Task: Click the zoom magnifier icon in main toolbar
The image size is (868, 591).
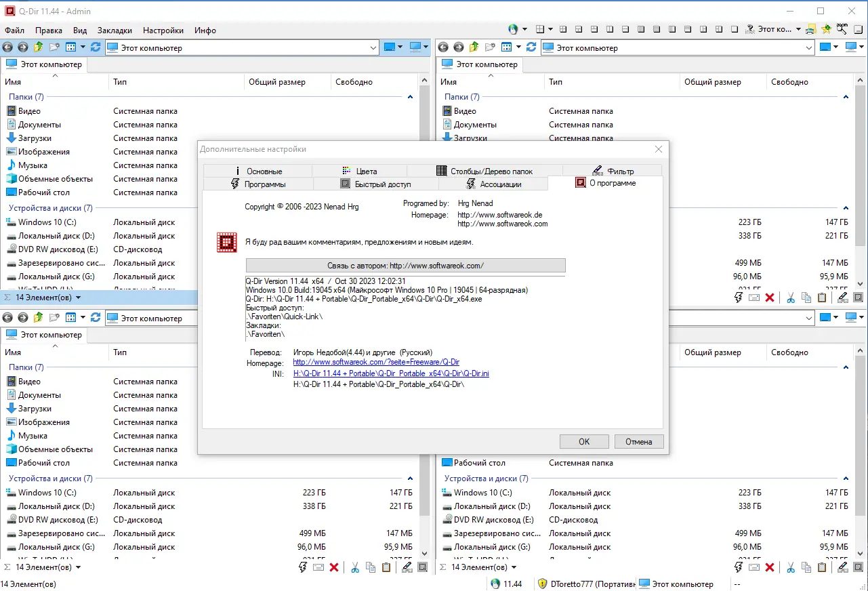Action: coord(842,29)
